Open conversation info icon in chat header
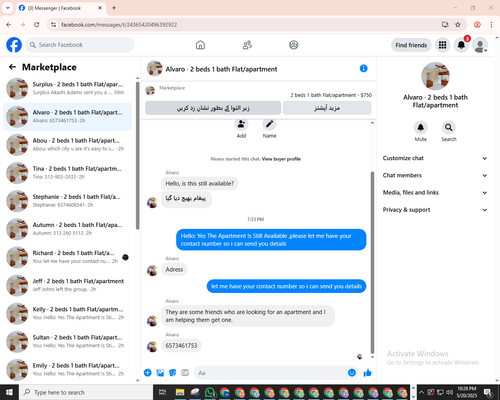Viewport: 500px width, 400px height. click(x=364, y=68)
